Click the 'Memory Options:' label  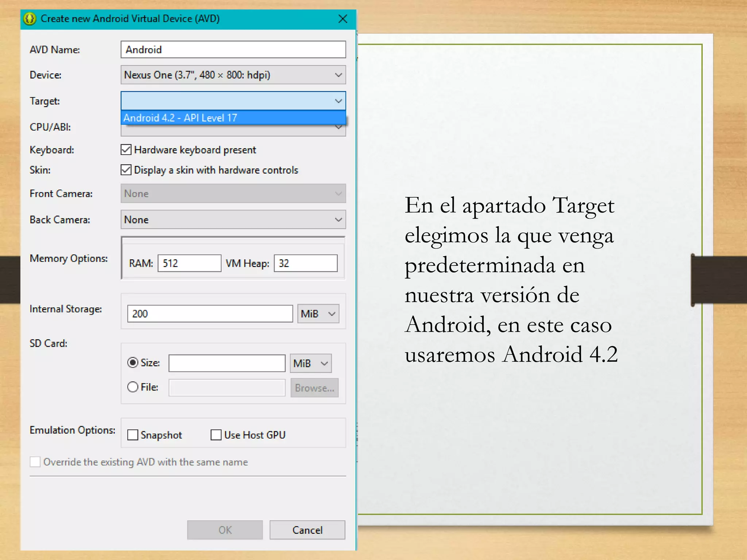[69, 258]
